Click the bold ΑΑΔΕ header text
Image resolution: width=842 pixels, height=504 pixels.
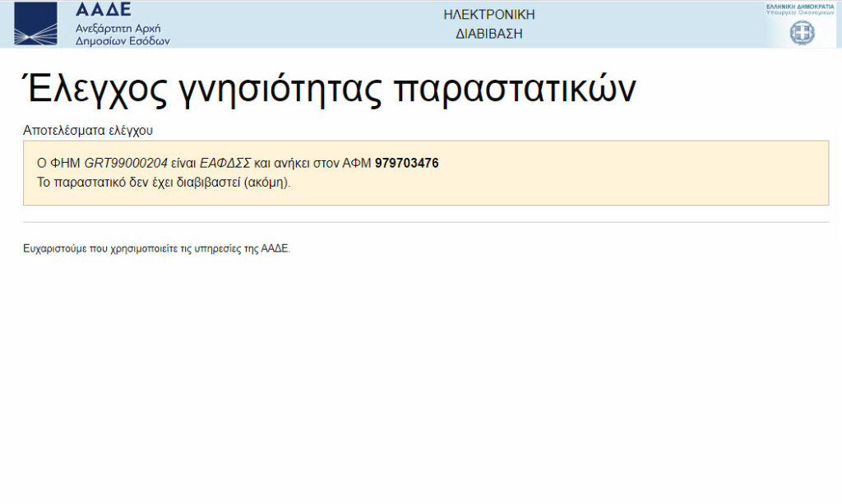coord(103,10)
